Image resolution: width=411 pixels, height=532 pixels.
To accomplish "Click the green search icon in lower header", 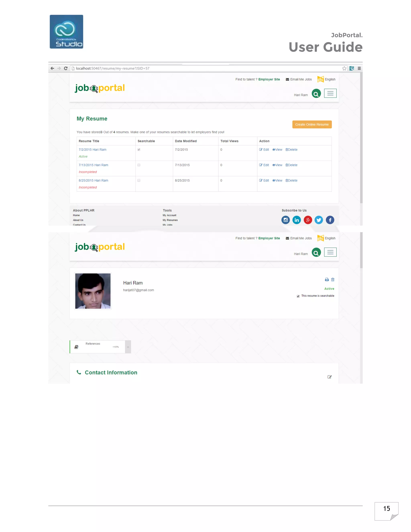I will [x=316, y=252].
